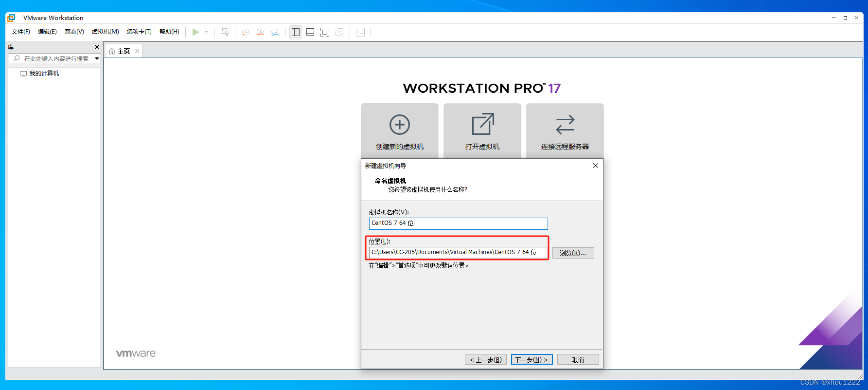Viewport: 868px width, 390px height.
Task: Click the open virtual machine tile
Action: tap(482, 130)
